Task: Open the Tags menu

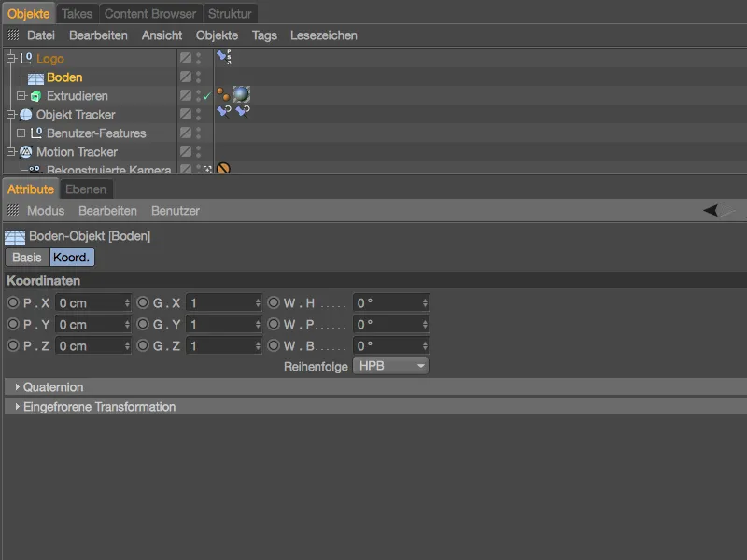Action: pos(264,35)
